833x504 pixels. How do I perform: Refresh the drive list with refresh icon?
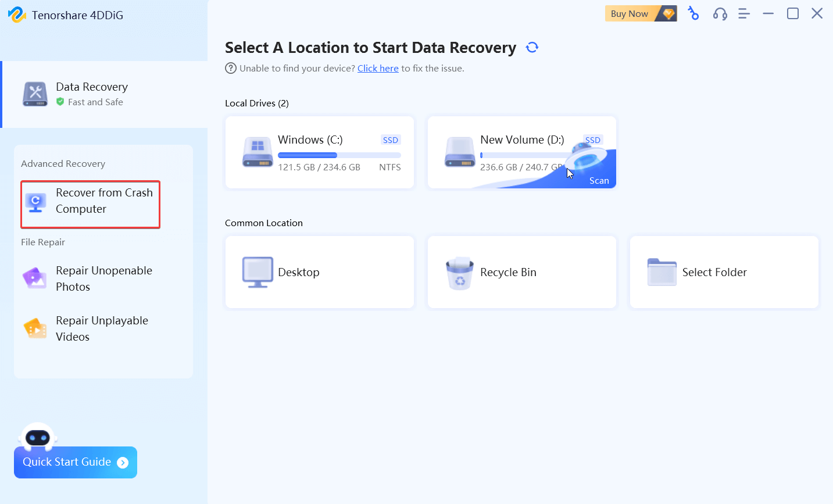pos(532,48)
